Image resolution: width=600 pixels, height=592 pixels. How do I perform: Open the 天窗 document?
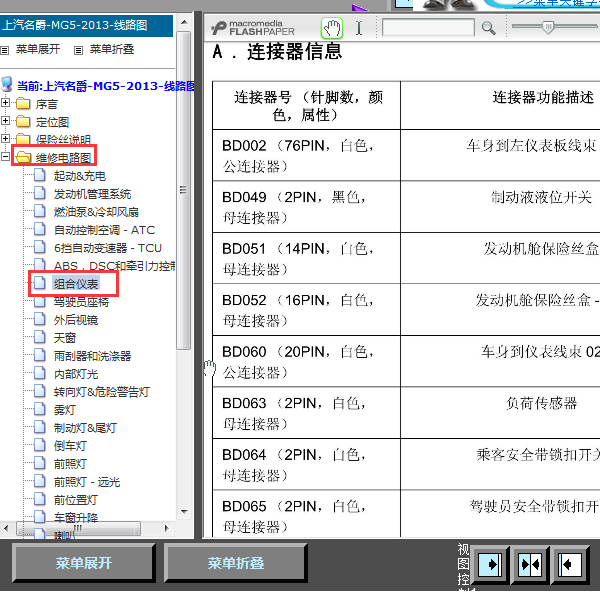[x=65, y=338]
